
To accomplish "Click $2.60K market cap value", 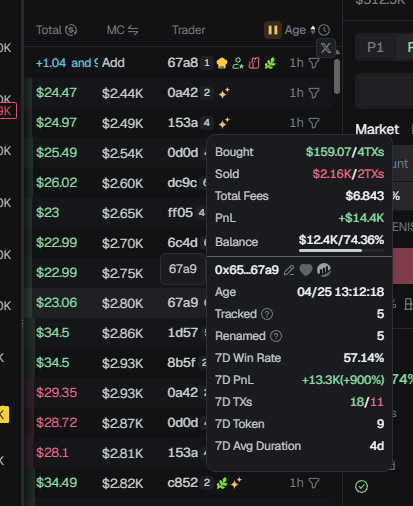I will coord(122,183).
